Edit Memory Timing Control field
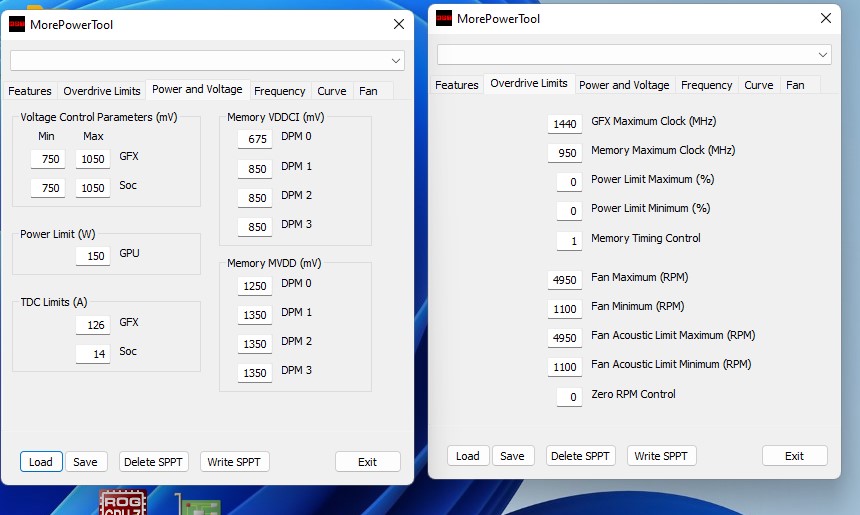The image size is (860, 515). pos(569,241)
